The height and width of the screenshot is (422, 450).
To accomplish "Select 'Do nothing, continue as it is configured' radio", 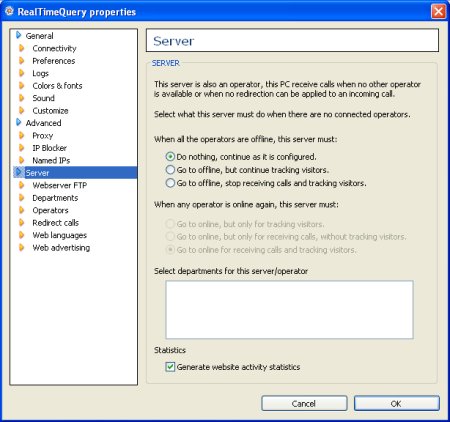I will point(170,157).
